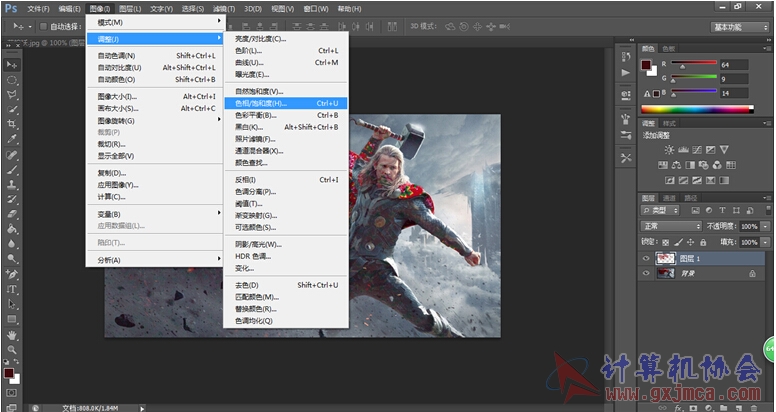Viewport: 776px width, 412px height.
Task: Open the blend mode dropdown showing 正常
Action: tap(671, 226)
